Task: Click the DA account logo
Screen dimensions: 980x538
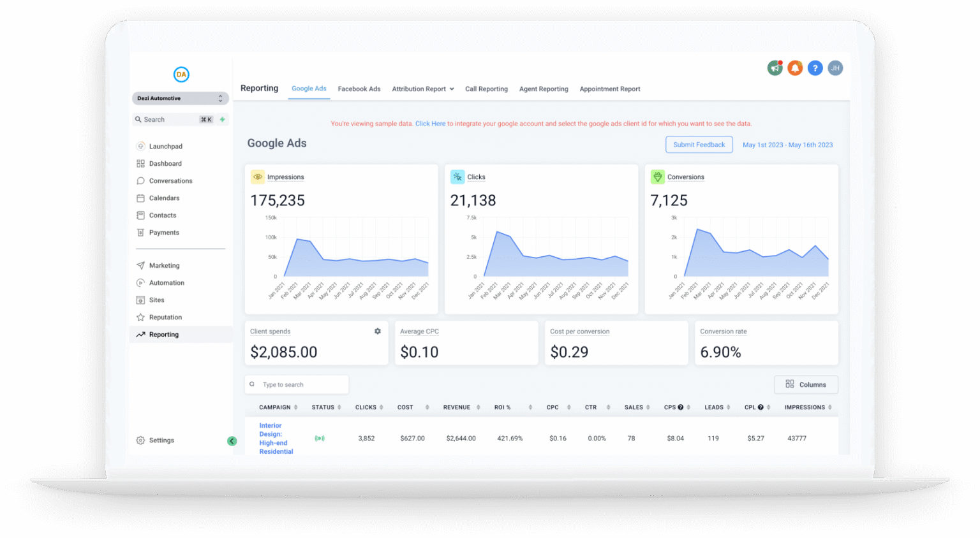Action: coord(181,75)
